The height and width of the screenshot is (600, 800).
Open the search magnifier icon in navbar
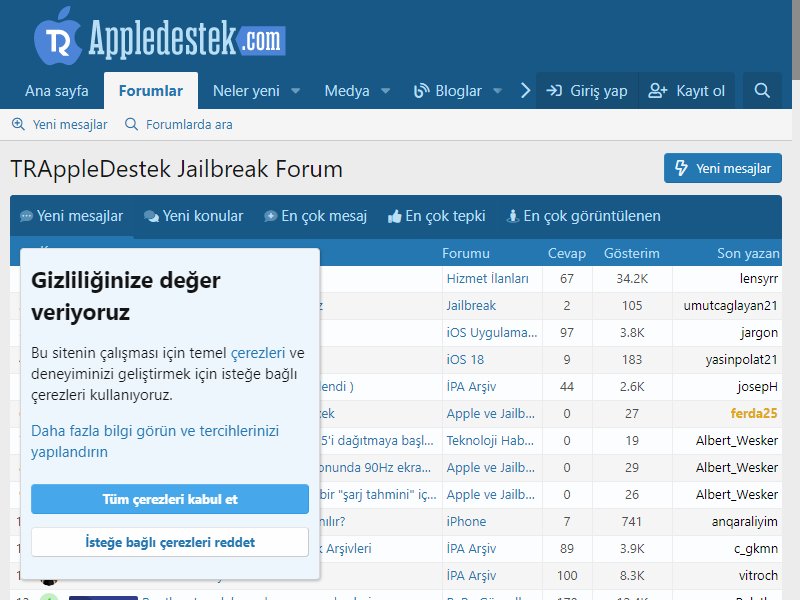coord(762,90)
